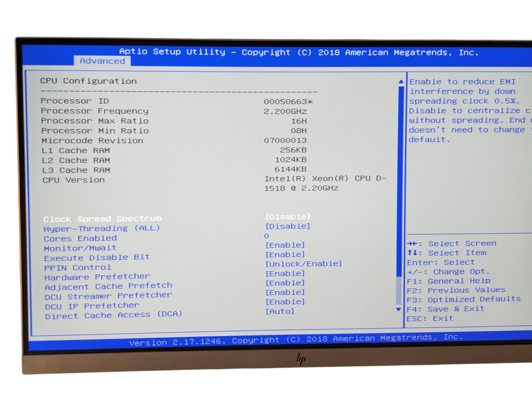The width and height of the screenshot is (532, 400).
Task: Click F2: Previous Values hint
Action: point(456,290)
